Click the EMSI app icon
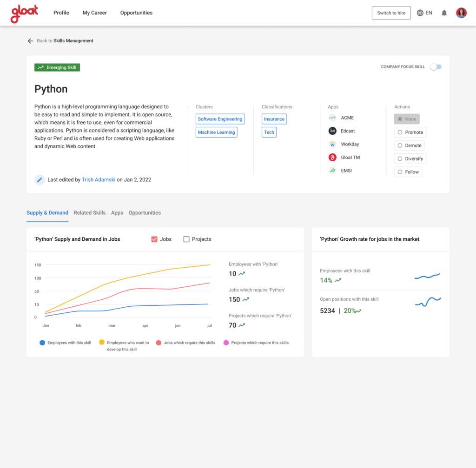 tap(332, 171)
